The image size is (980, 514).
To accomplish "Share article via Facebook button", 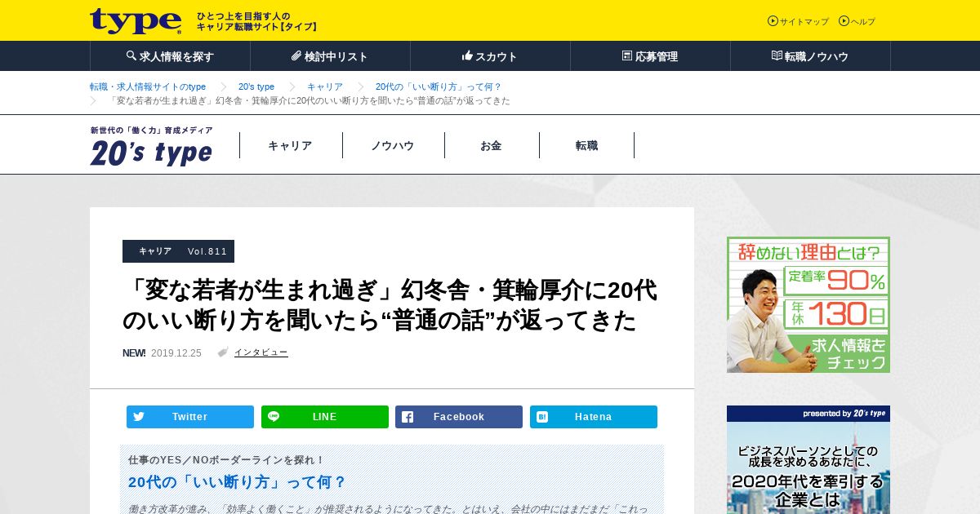I will (459, 417).
